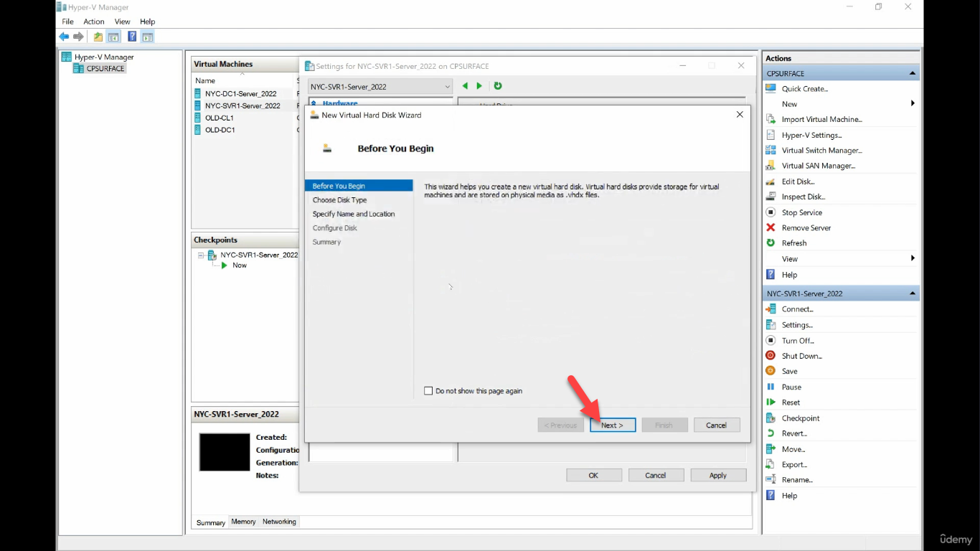Click the red Remove Server icon
This screenshot has height=551, width=980.
pyautogui.click(x=771, y=227)
